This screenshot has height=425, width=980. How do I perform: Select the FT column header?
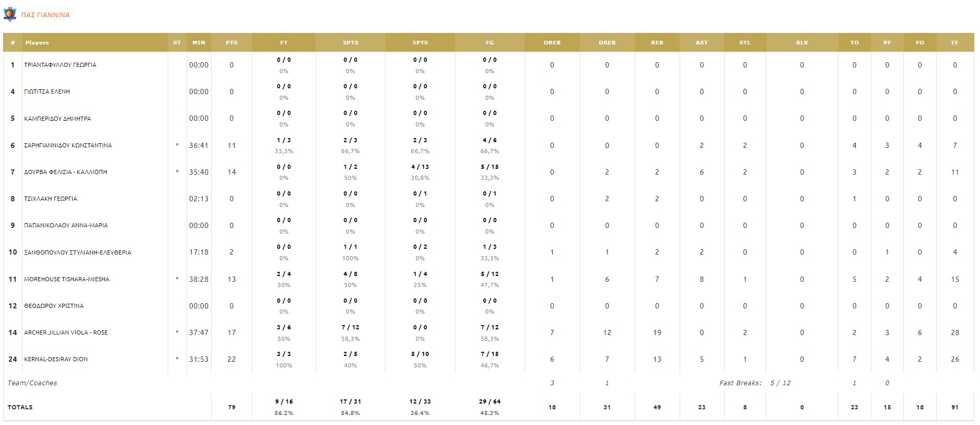[x=284, y=43]
